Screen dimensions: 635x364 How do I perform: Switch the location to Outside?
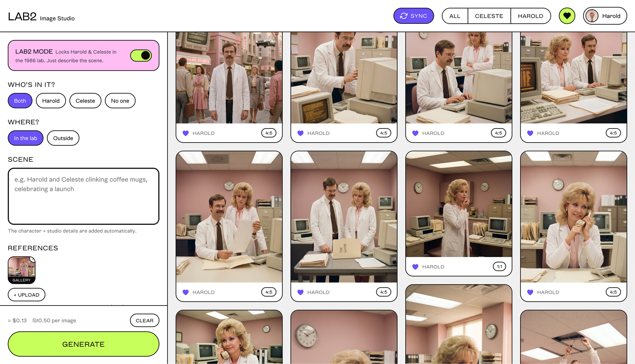tap(63, 138)
